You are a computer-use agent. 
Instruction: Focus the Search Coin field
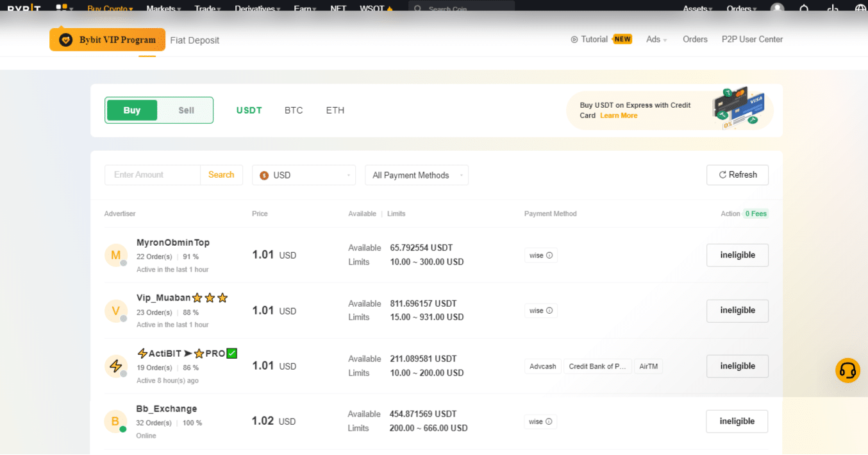click(x=462, y=8)
